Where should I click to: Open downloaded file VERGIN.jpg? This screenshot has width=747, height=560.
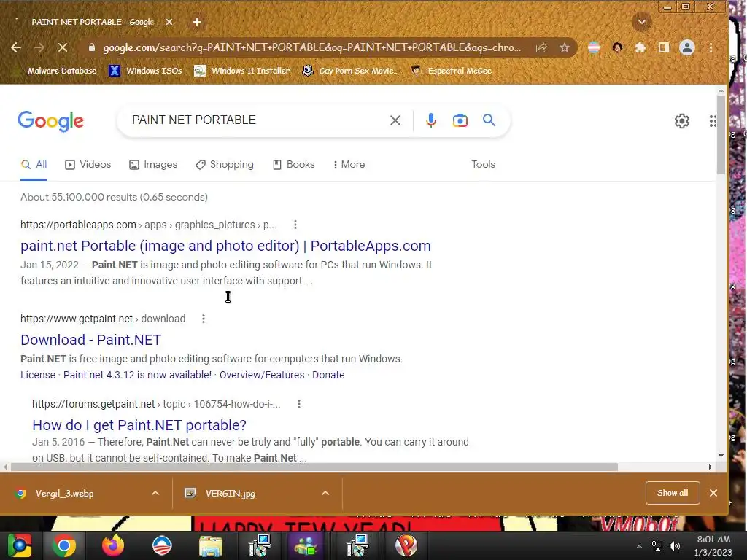click(x=230, y=494)
